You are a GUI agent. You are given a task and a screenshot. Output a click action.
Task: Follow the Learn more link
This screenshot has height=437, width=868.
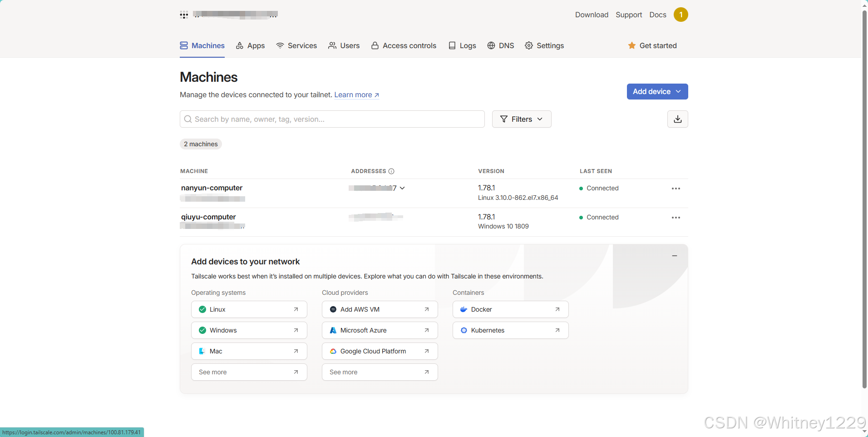pos(357,94)
